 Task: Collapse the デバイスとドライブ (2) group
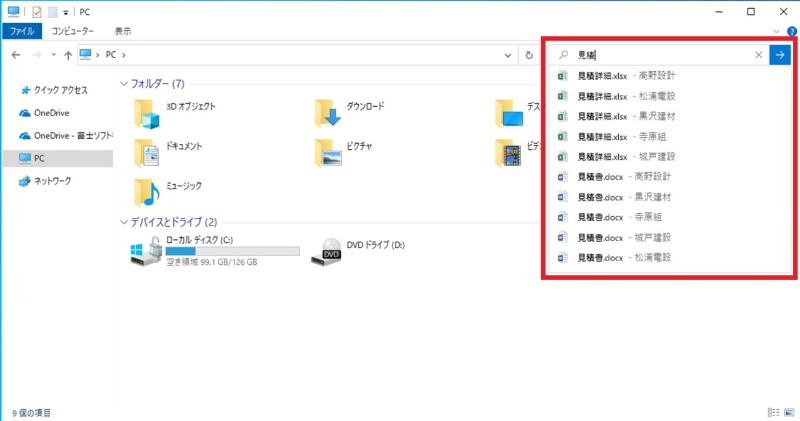(x=123, y=222)
